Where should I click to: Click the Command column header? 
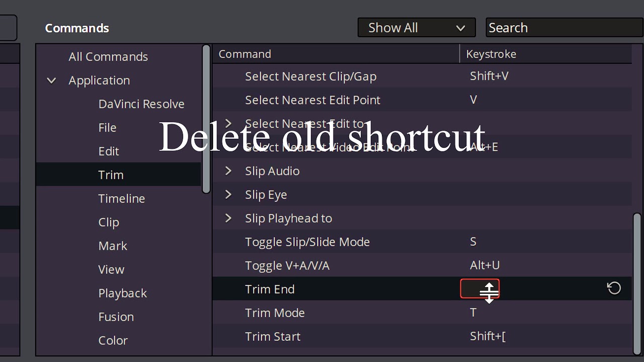(x=245, y=54)
